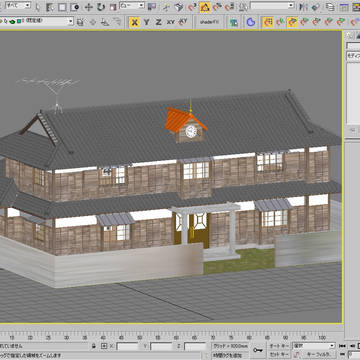Click the Mirror tool icon
This screenshot has height=360, width=360.
click(303, 6)
